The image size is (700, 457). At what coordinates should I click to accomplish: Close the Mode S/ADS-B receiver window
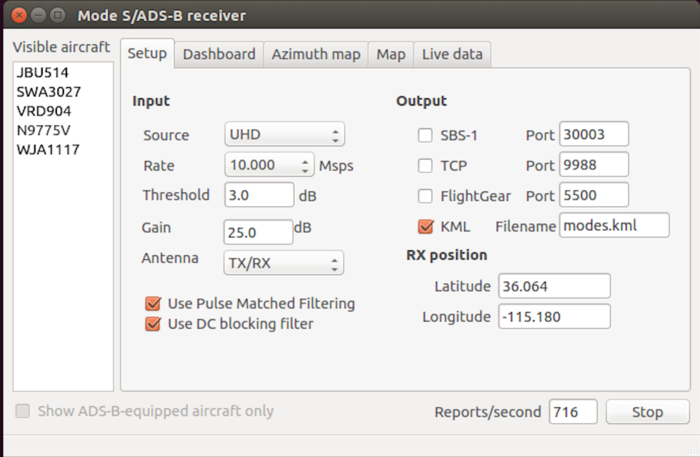(x=16, y=15)
